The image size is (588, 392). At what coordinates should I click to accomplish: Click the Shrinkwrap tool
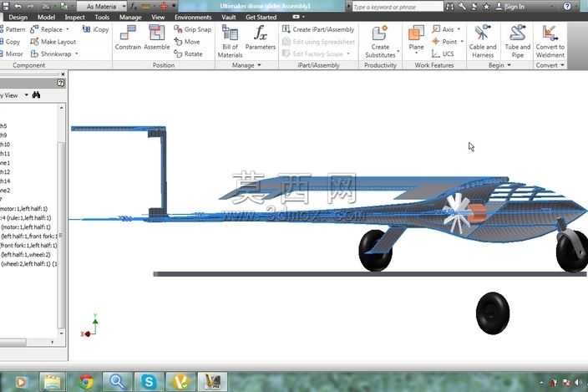pyautogui.click(x=51, y=54)
